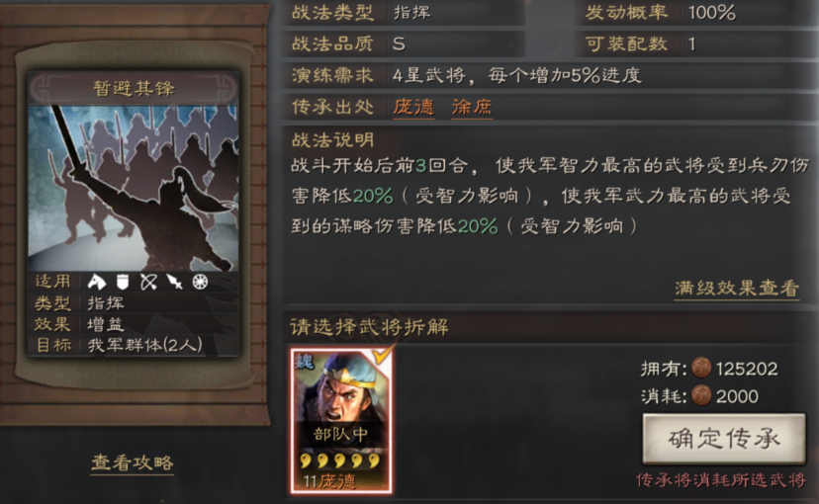Click the copper coin icon beside 拥有

click(701, 368)
